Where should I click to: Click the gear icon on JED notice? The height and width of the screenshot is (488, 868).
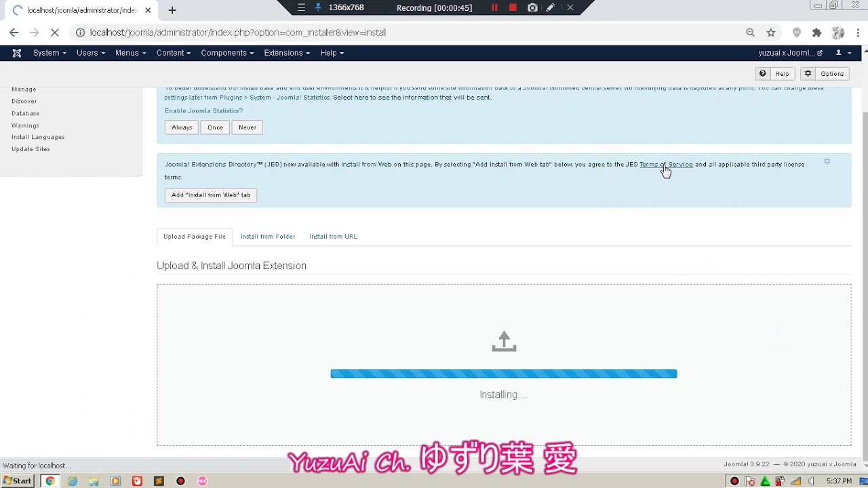[x=827, y=161]
